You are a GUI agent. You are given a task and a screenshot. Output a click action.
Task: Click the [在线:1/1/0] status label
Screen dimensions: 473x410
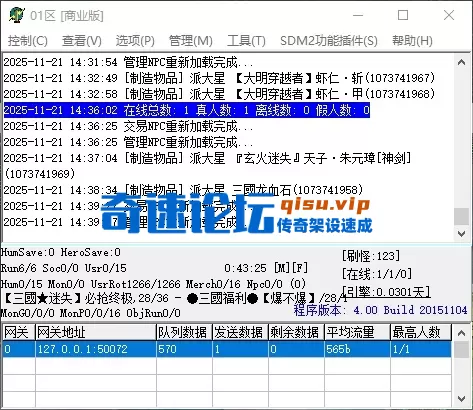[x=377, y=274]
